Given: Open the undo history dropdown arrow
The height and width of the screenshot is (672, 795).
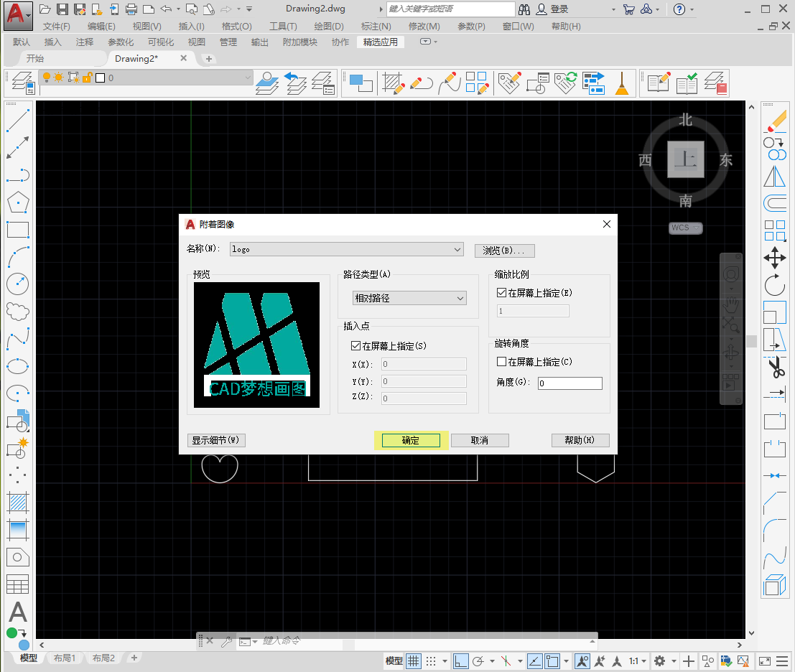Looking at the screenshot, I should pos(179,9).
